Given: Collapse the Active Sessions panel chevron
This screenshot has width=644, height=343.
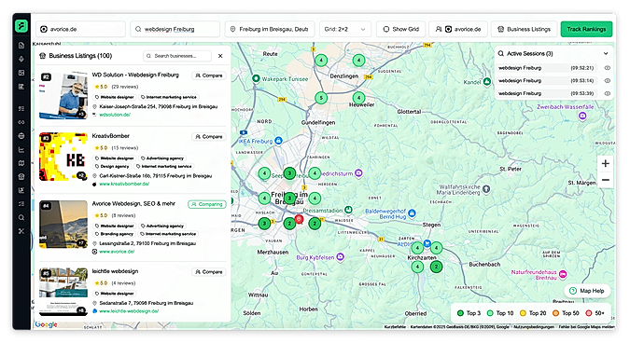Looking at the screenshot, I should (x=606, y=53).
